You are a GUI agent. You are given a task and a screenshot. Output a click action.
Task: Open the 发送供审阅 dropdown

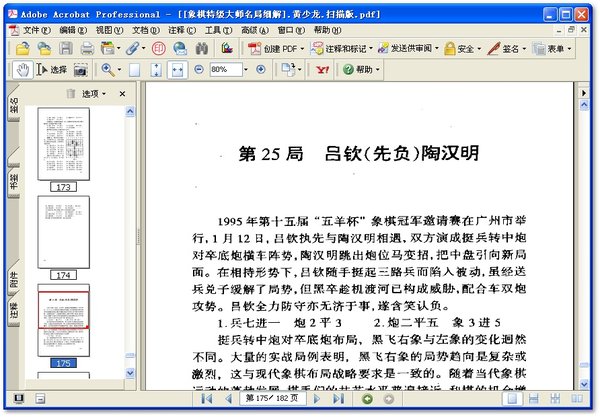(x=408, y=49)
